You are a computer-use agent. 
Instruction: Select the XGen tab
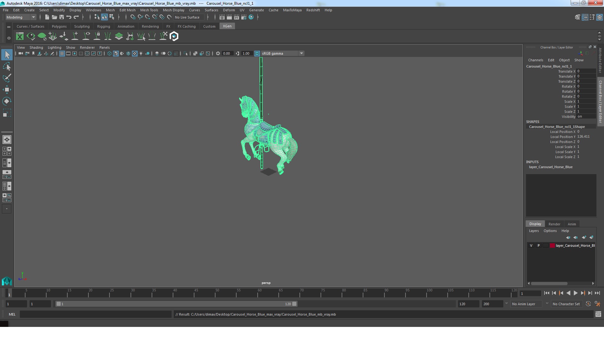point(227,26)
